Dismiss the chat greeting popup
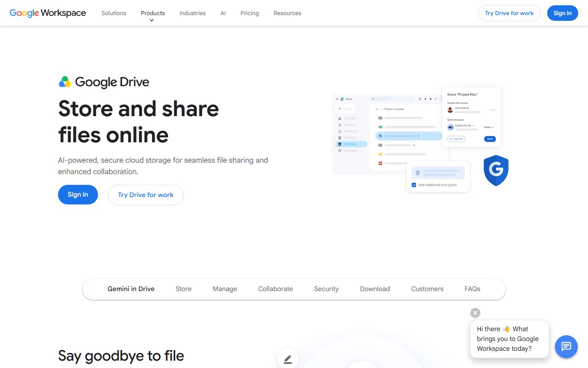 click(x=475, y=313)
